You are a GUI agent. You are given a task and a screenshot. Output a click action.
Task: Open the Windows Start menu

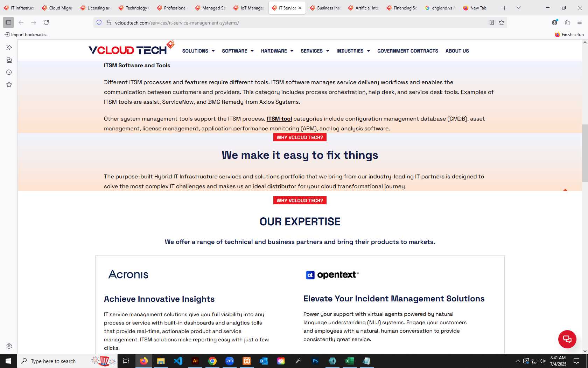[8, 361]
